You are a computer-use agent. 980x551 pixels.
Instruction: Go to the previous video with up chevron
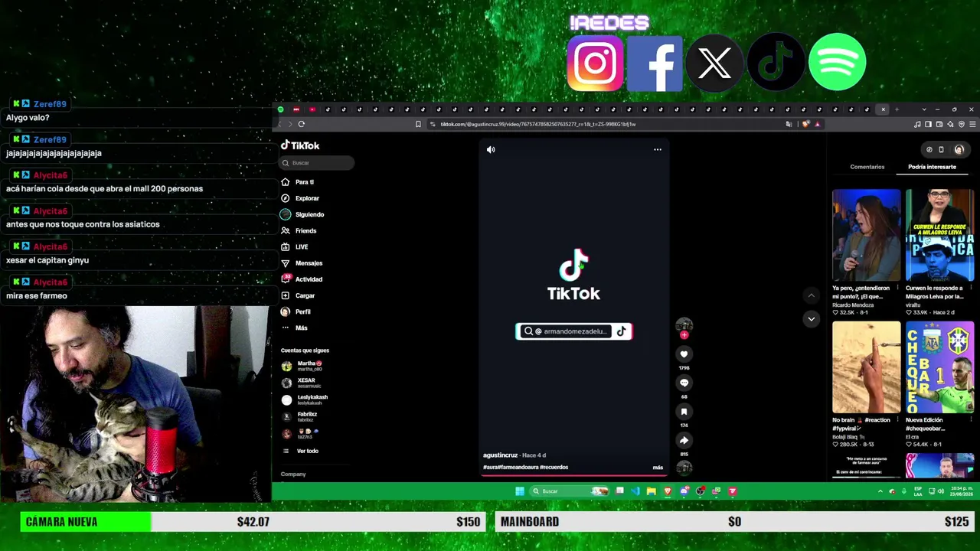pyautogui.click(x=811, y=296)
